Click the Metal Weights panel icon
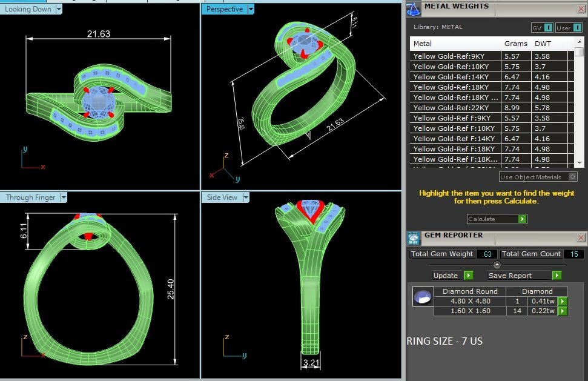The height and width of the screenshot is (381, 588). (x=414, y=8)
